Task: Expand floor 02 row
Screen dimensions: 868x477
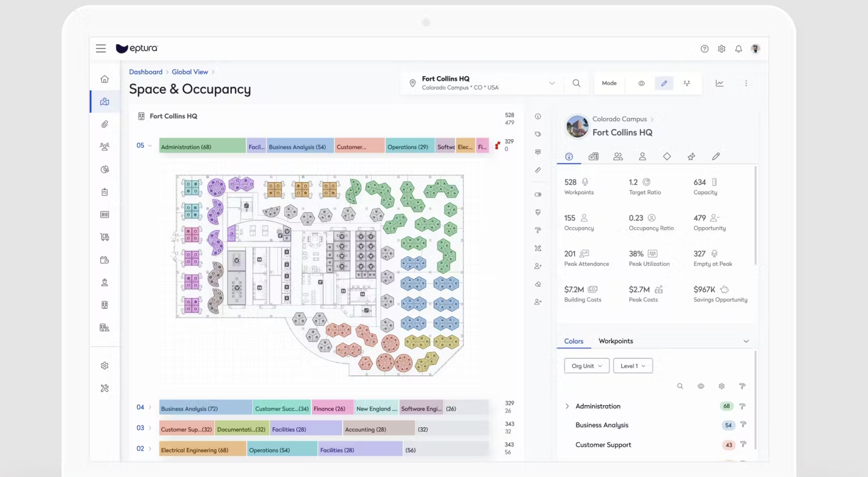Action: point(150,449)
